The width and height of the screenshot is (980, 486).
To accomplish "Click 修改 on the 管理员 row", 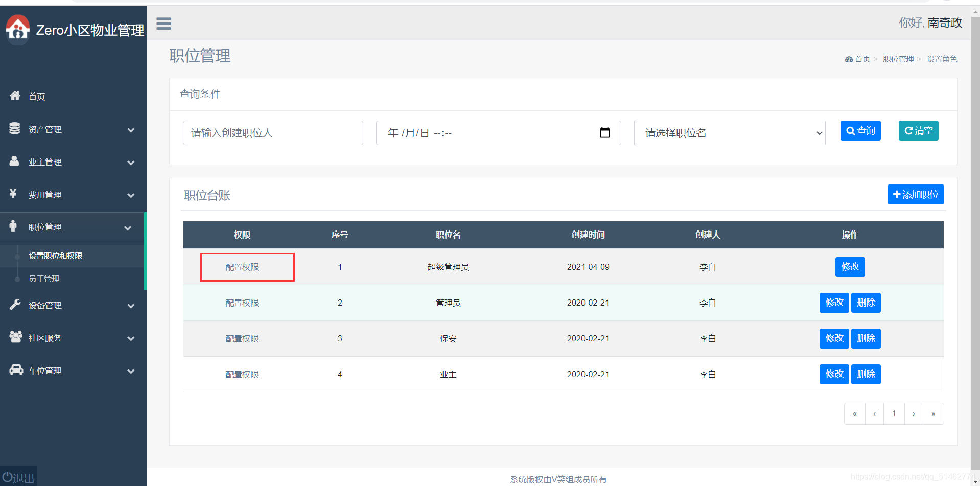I will (834, 303).
